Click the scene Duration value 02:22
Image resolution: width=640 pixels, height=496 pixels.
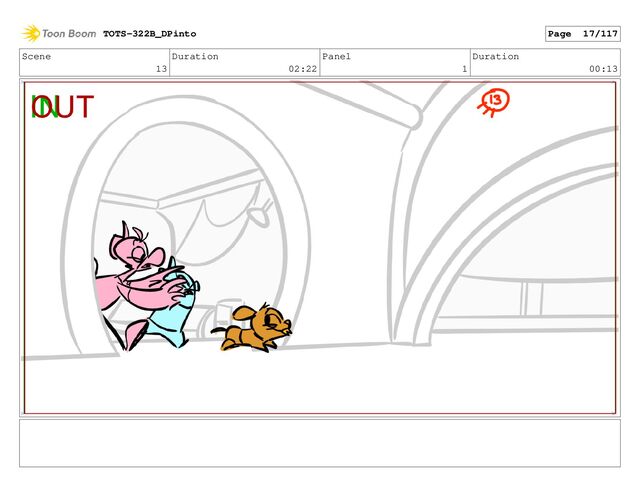pos(302,69)
